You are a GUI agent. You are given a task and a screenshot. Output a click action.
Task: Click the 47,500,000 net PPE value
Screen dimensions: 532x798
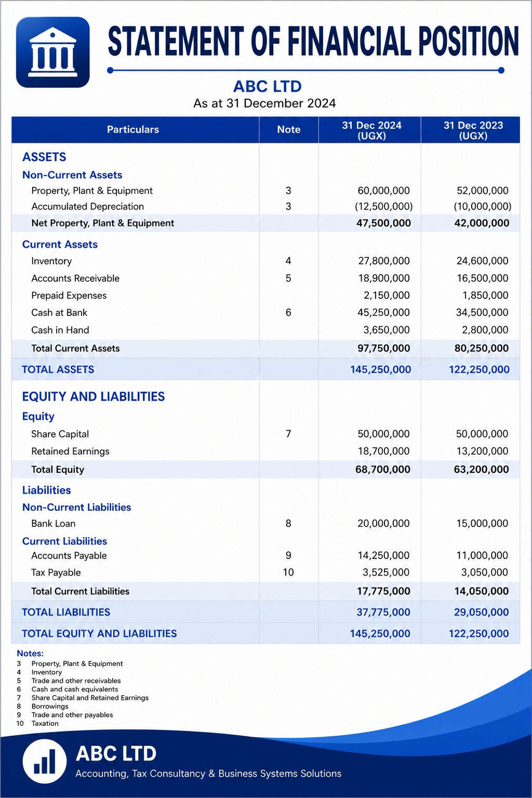click(x=383, y=223)
